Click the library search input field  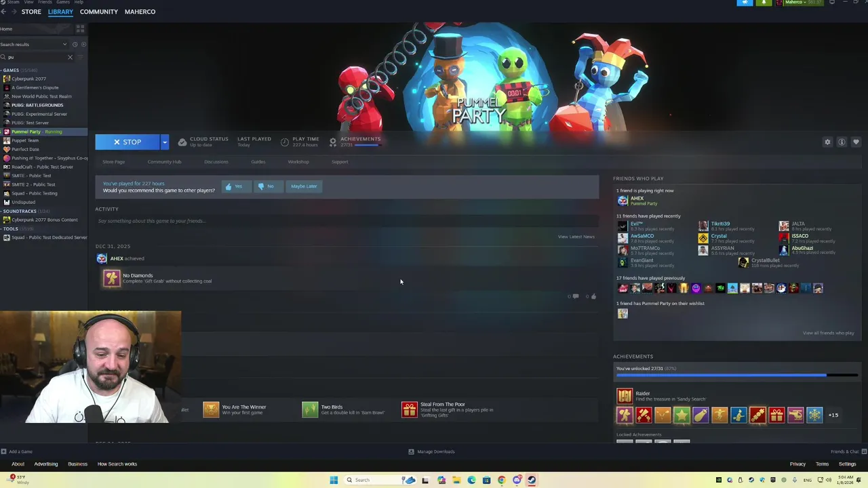click(35, 57)
